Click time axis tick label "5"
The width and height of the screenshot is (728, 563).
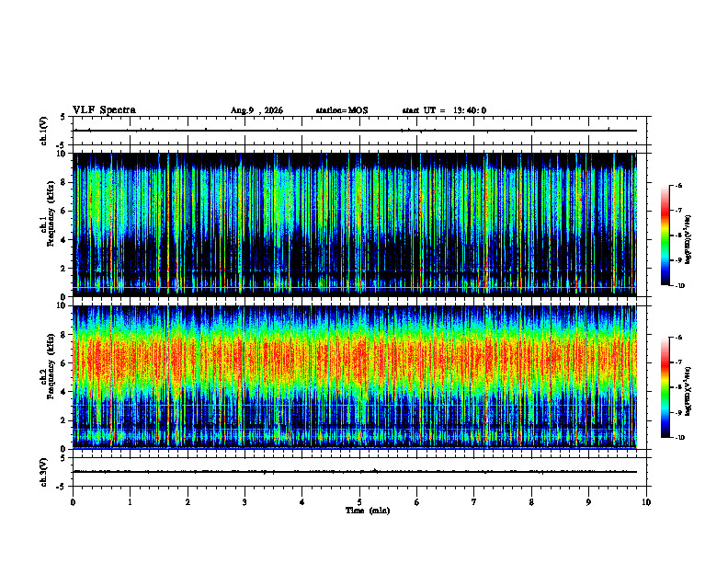pos(359,502)
